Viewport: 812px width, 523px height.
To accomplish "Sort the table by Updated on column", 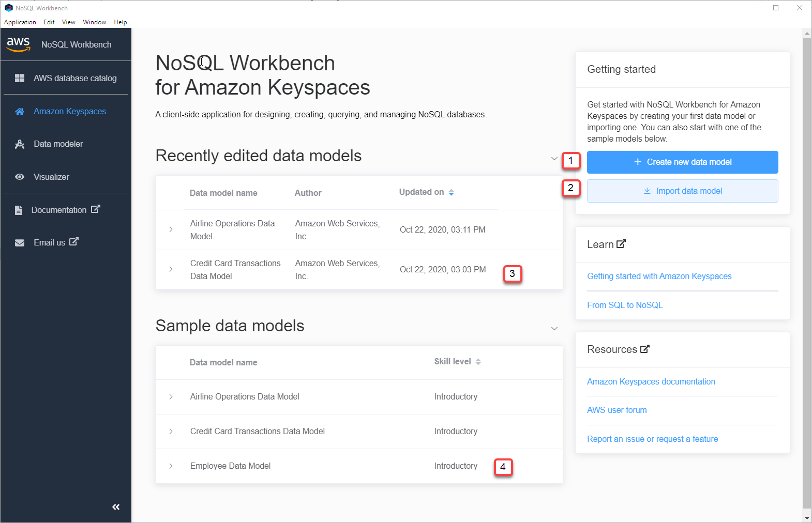I will coord(451,192).
